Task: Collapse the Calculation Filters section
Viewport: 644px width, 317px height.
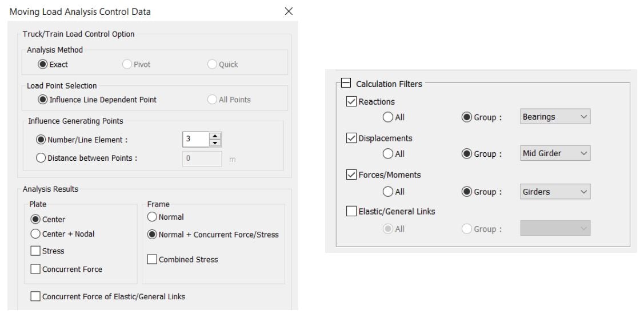Action: point(346,84)
